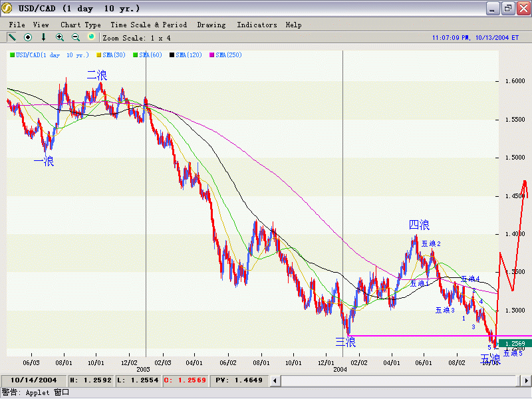This screenshot has width=532, height=399.
Task: Click the circular target crosshair tool
Action: (x=28, y=37)
